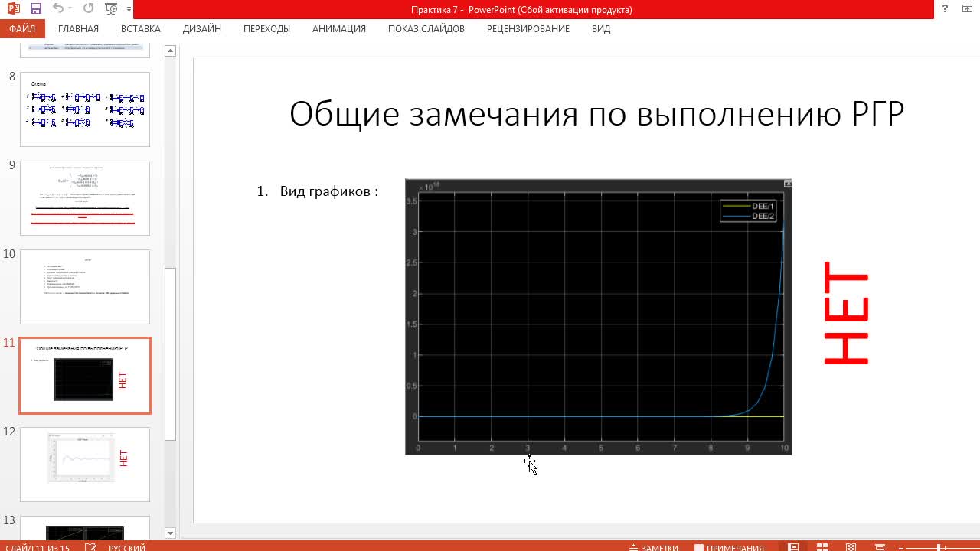980x551 pixels.
Task: Switch to the ПЕРЕХОДЫ ribbon tab
Action: pyautogui.click(x=266, y=29)
